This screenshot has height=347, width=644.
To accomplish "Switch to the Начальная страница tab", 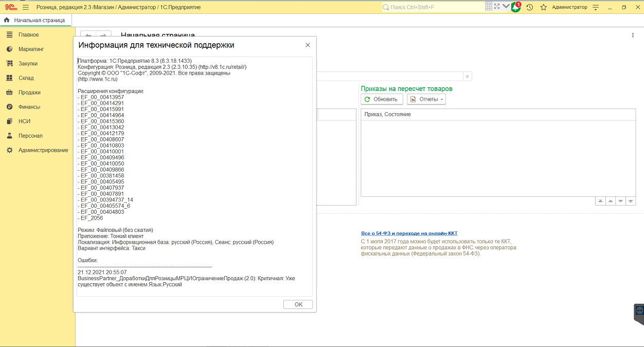I will tap(36, 20).
